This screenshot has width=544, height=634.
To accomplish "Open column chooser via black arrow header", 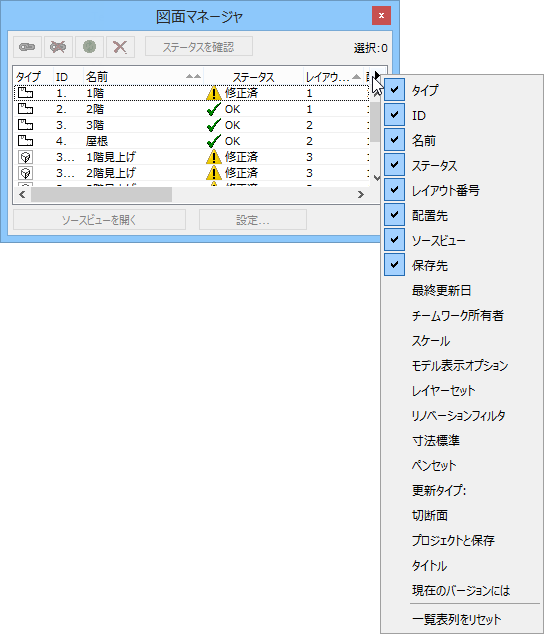I will click(377, 76).
